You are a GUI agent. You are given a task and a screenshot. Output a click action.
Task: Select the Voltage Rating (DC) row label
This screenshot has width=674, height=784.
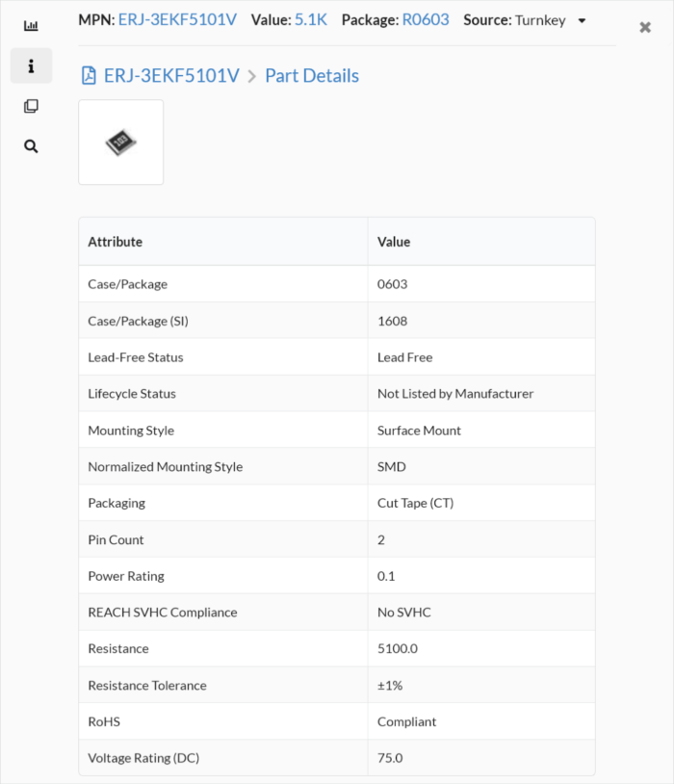(143, 758)
